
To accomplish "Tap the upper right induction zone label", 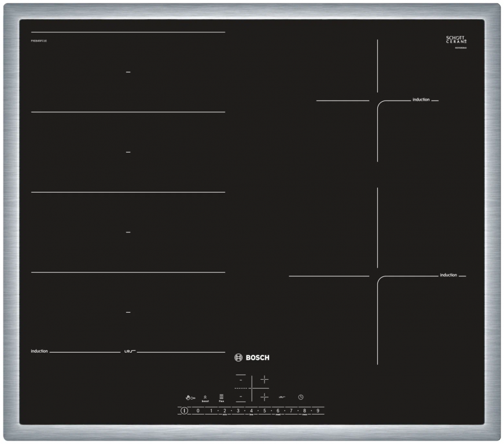I will pos(421,100).
